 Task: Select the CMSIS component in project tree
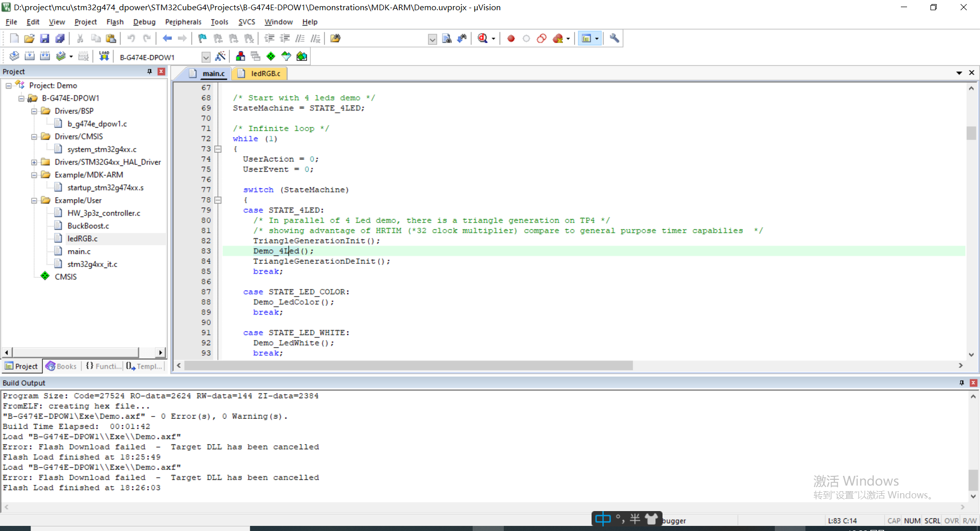click(66, 277)
